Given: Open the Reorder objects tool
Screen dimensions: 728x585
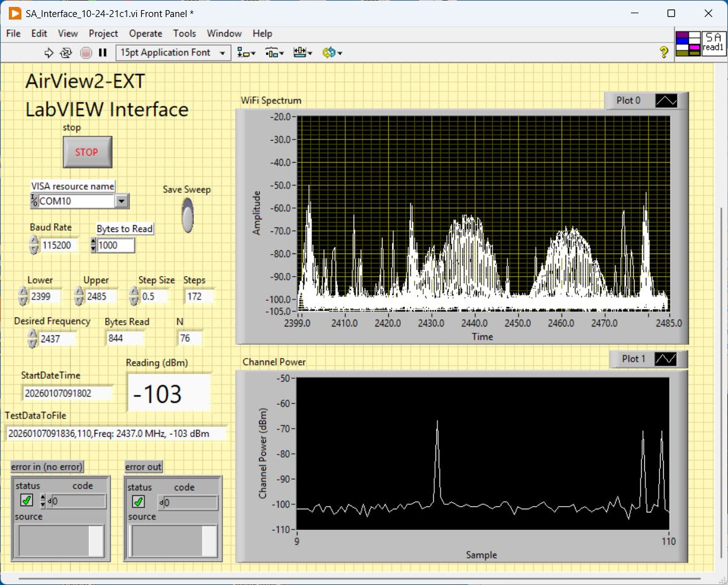Looking at the screenshot, I should (332, 53).
